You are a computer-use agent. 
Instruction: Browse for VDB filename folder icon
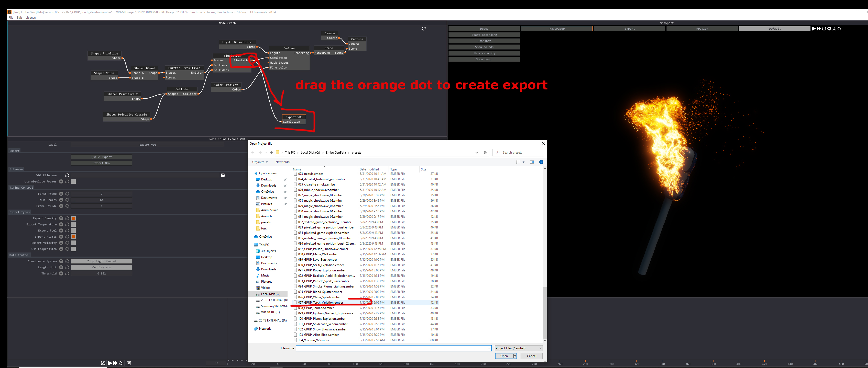(223, 175)
